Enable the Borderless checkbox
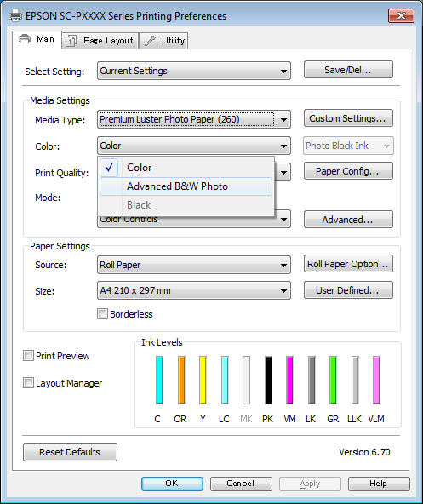This screenshot has width=423, height=504. (x=102, y=314)
